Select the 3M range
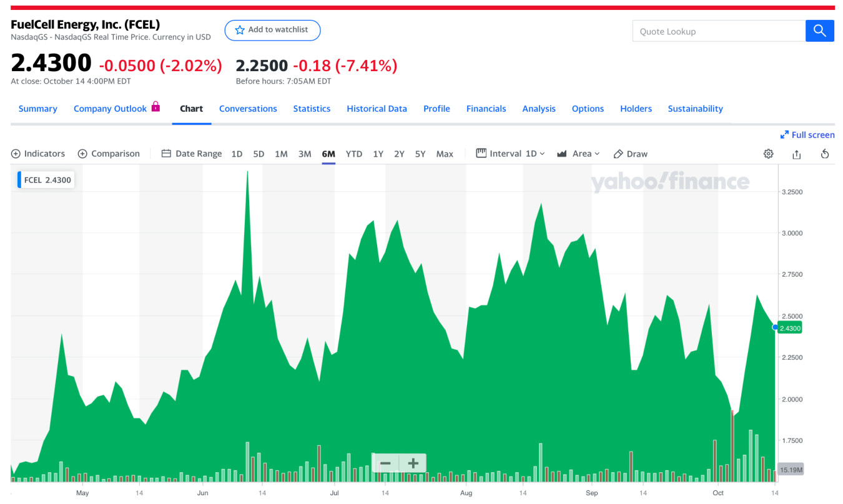This screenshot has height=504, width=843. tap(305, 154)
